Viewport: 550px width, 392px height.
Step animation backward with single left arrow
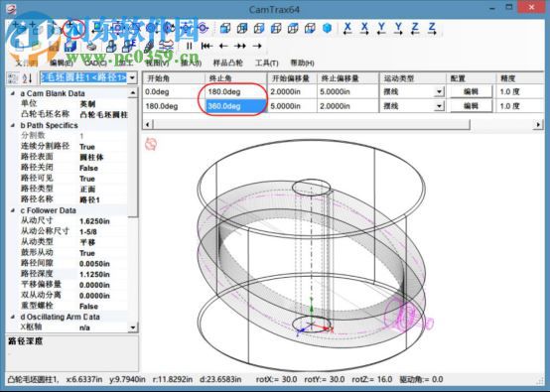[x=223, y=46]
